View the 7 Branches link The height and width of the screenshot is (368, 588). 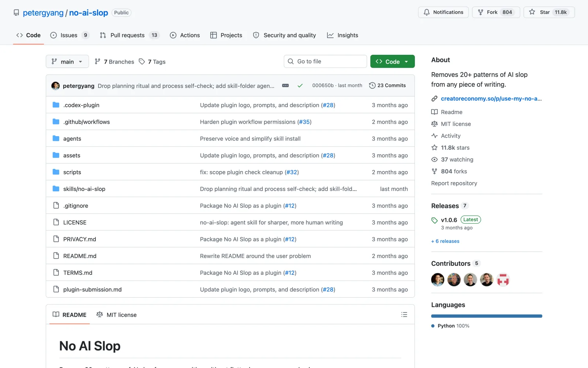point(114,61)
